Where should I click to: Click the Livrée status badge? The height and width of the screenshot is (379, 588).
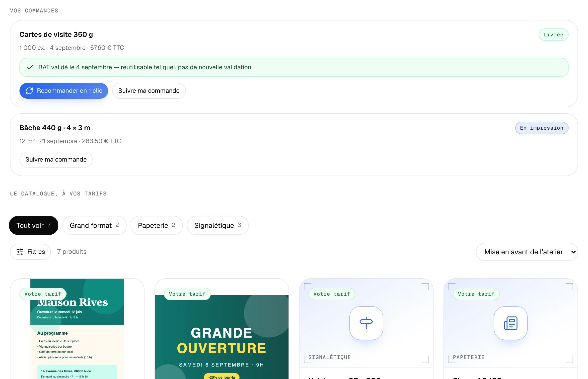click(553, 35)
